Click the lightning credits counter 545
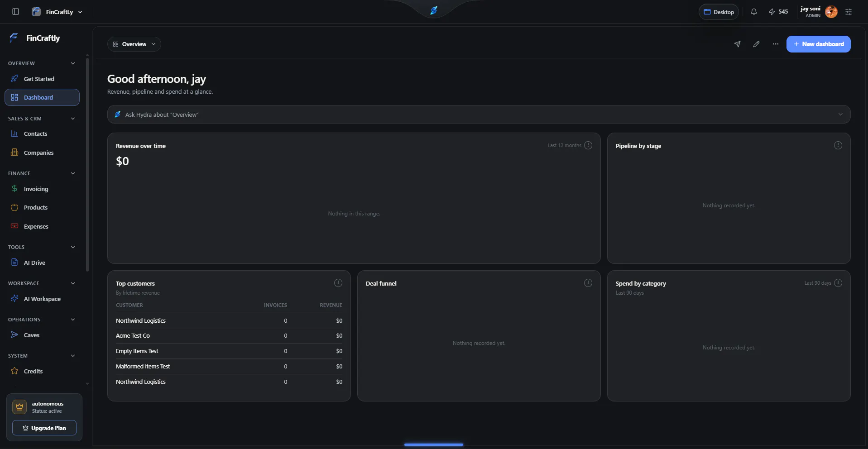The width and height of the screenshot is (868, 449). point(778,12)
